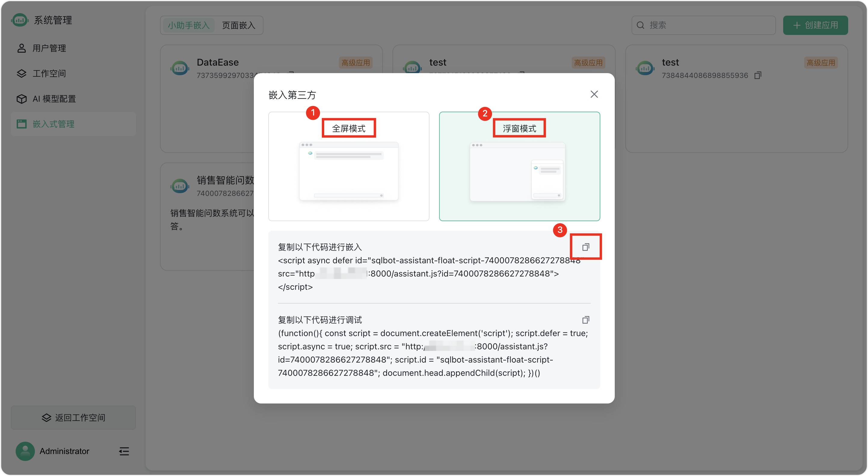Click Administrator user avatar

click(25, 451)
